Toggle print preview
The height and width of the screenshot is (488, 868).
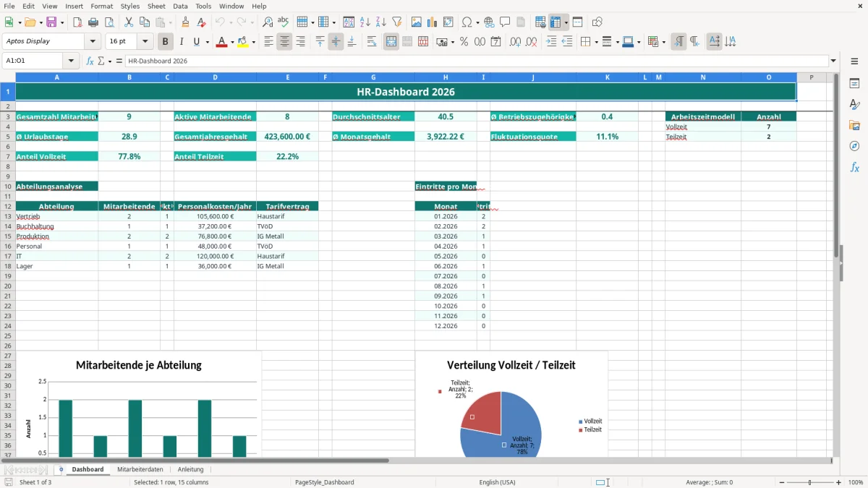(x=109, y=22)
